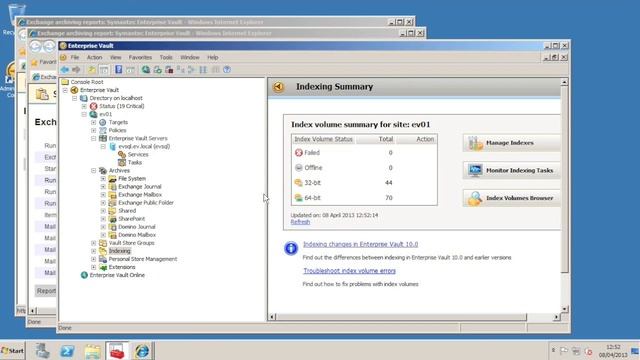Click the scroll-down arrow in right pane

pyautogui.click(x=564, y=309)
